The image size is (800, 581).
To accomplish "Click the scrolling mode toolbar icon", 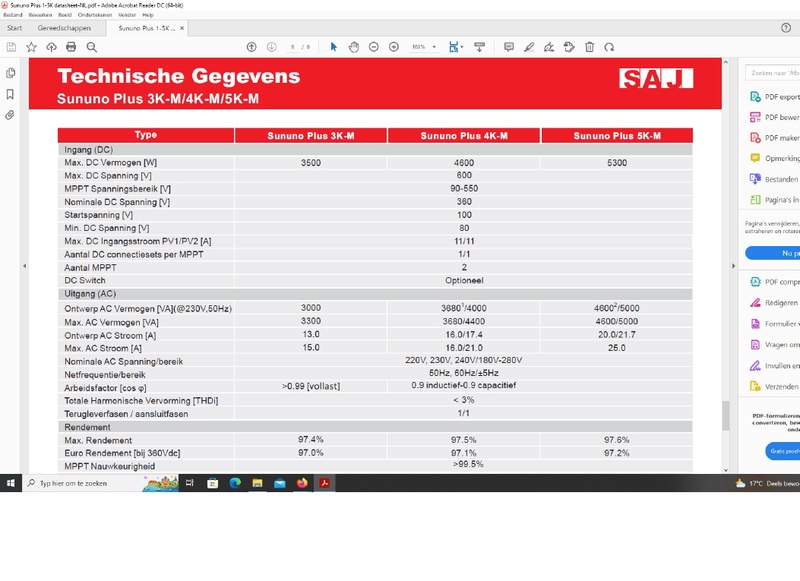I will (x=480, y=47).
